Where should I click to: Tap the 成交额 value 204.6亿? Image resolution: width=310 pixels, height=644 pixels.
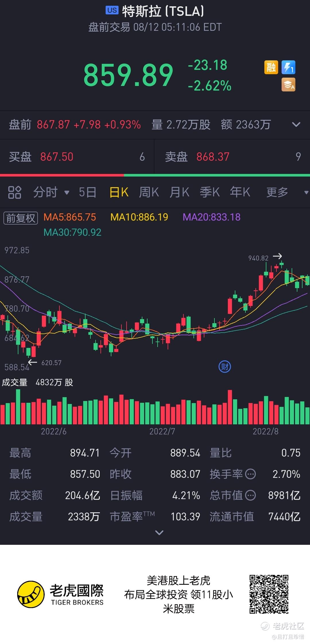[82, 495]
